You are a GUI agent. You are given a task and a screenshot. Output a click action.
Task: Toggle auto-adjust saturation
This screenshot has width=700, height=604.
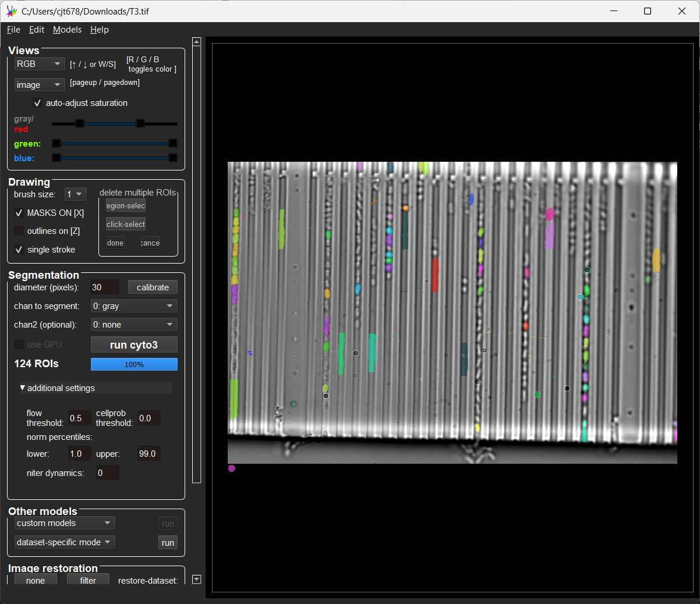point(37,103)
